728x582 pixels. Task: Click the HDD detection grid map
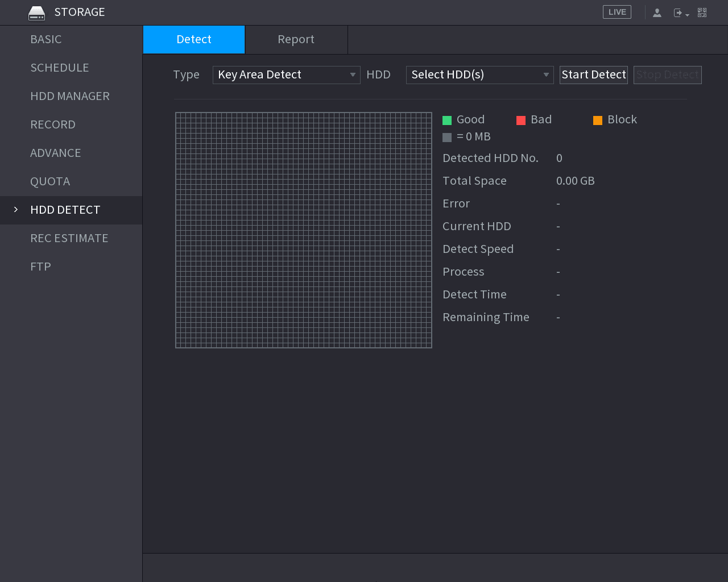[x=304, y=230]
